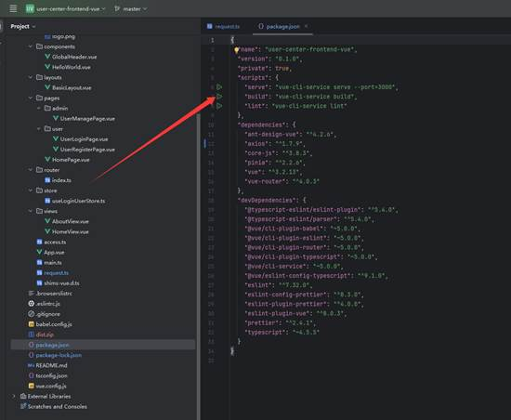Open the user-center-frontend-vue project dropdown

(x=66, y=8)
